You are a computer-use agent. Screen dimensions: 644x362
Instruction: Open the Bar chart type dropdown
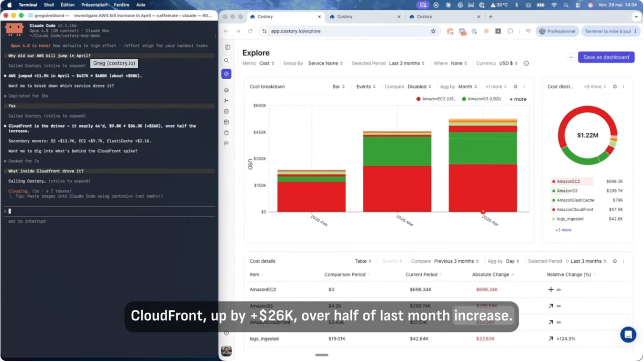coord(338,87)
